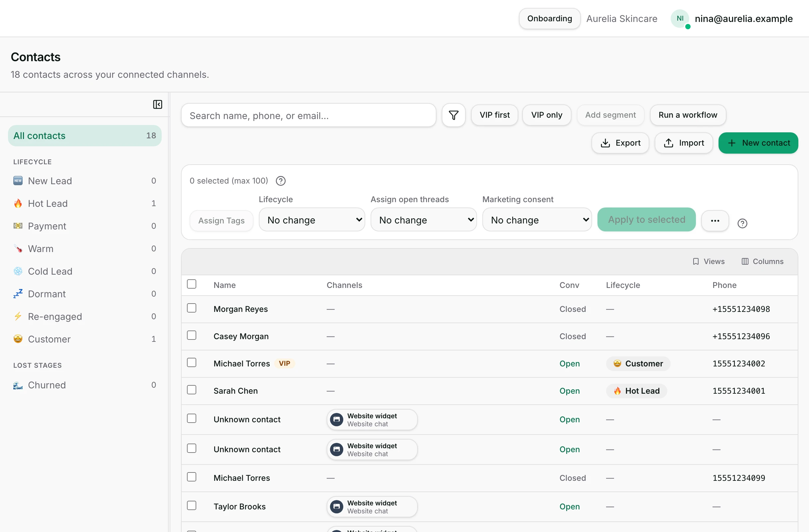Click the help icon after Apply button
This screenshot has height=532, width=809.
[742, 223]
